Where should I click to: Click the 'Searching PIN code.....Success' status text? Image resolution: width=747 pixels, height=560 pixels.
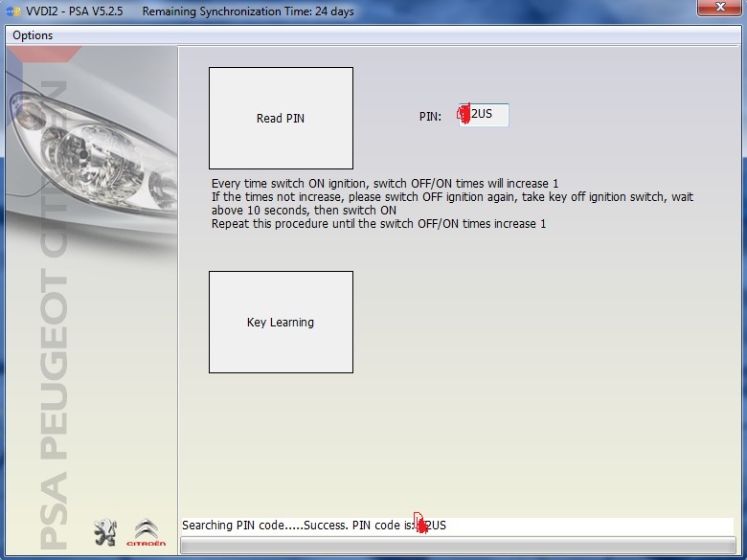click(x=314, y=526)
